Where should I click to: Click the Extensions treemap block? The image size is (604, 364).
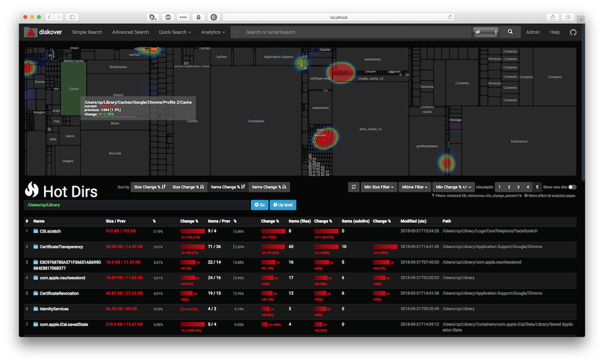[x=519, y=141]
